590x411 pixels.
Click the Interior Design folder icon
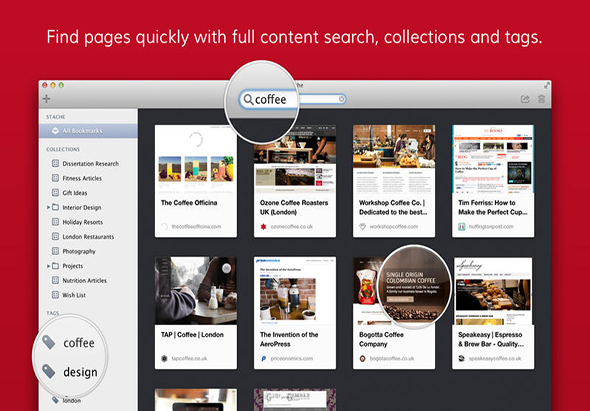[55, 207]
